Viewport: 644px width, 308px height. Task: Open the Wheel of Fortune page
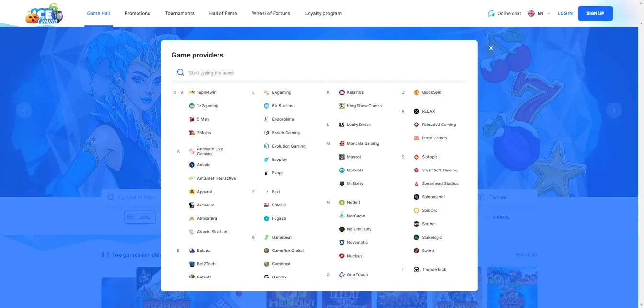tap(271, 13)
